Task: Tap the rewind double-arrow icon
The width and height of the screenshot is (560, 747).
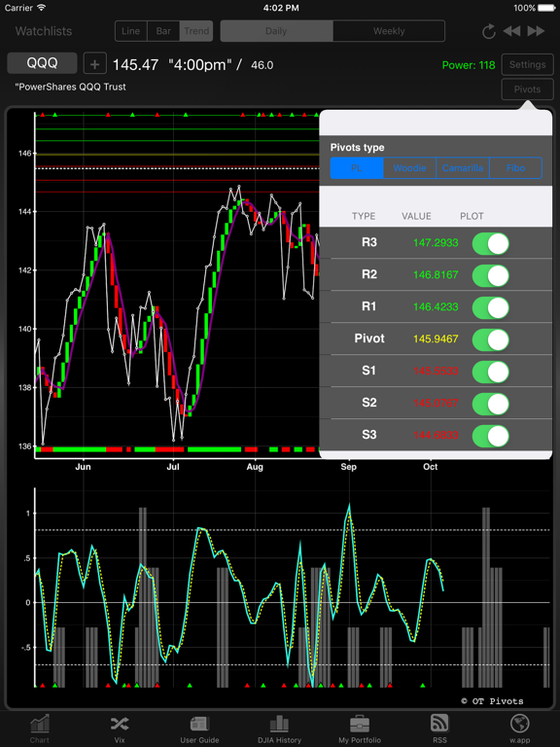Action: click(512, 31)
